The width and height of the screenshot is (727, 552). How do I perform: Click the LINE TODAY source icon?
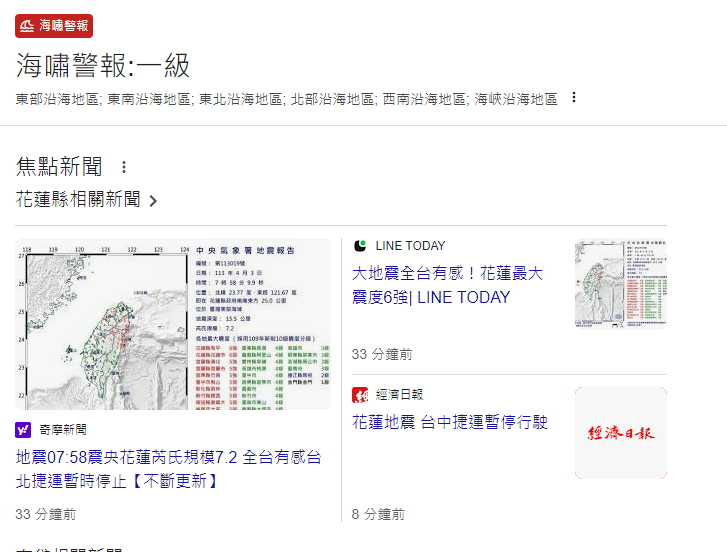point(360,246)
